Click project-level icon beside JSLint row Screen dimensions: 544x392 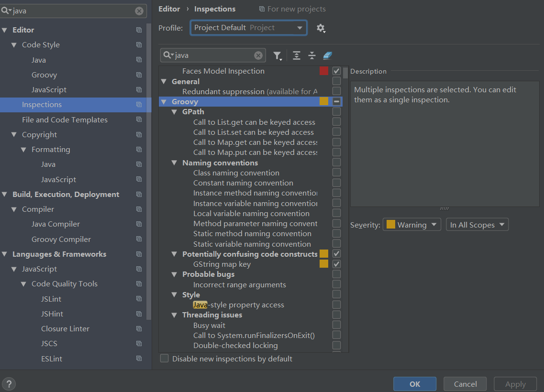coord(139,299)
